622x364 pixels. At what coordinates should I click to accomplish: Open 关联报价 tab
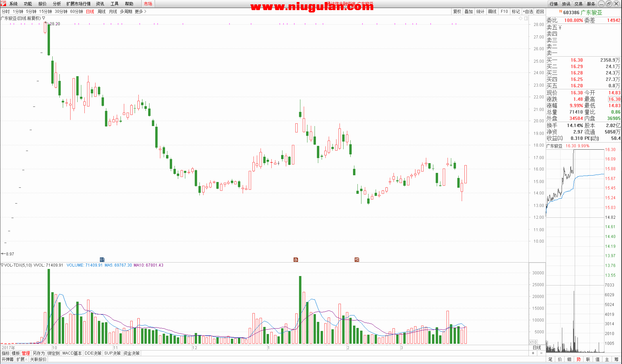click(38, 359)
